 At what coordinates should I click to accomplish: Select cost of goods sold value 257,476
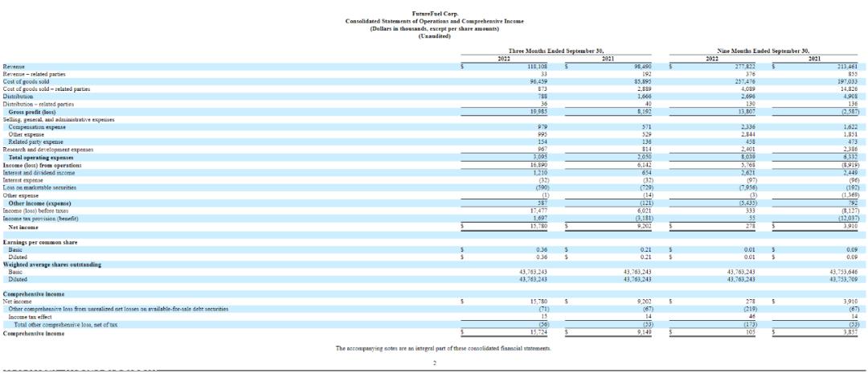coord(746,81)
